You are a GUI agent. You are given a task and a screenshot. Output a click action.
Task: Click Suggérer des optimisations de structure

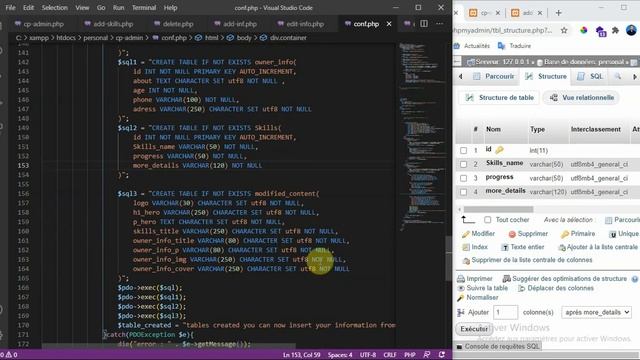point(564,278)
